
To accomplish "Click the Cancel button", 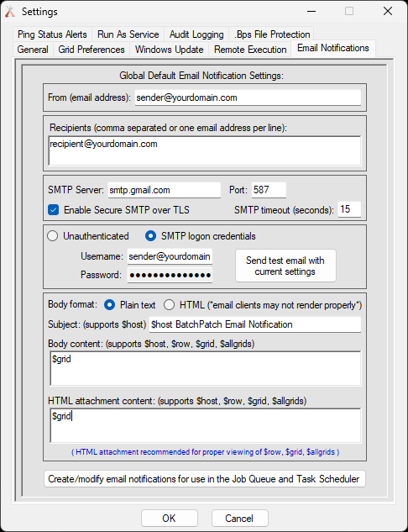I will click(239, 518).
